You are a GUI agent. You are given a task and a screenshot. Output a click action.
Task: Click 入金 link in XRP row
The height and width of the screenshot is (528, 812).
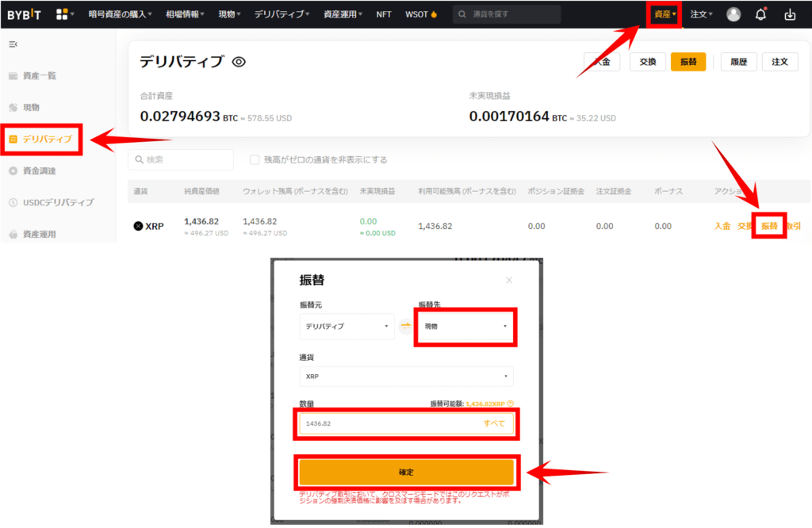722,226
